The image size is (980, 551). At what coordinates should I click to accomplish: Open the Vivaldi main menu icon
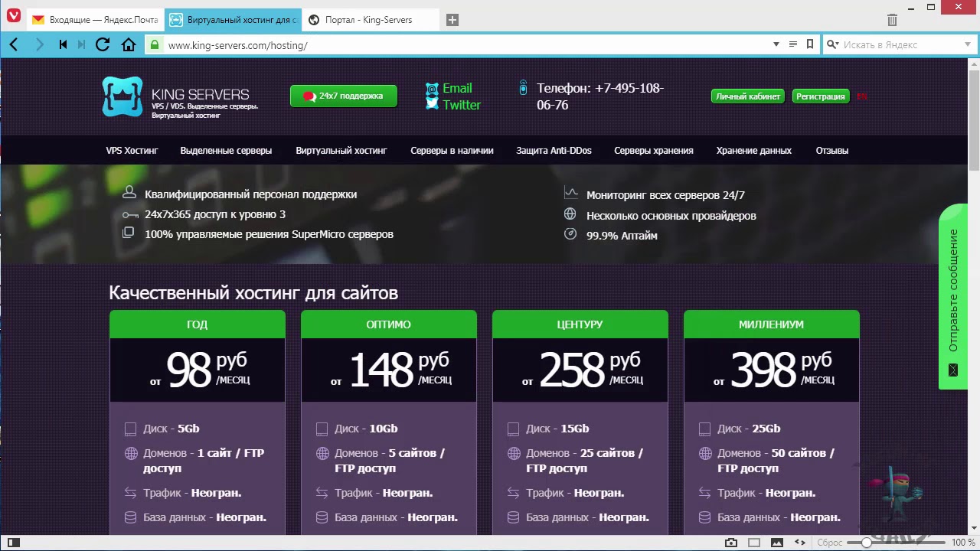point(13,15)
